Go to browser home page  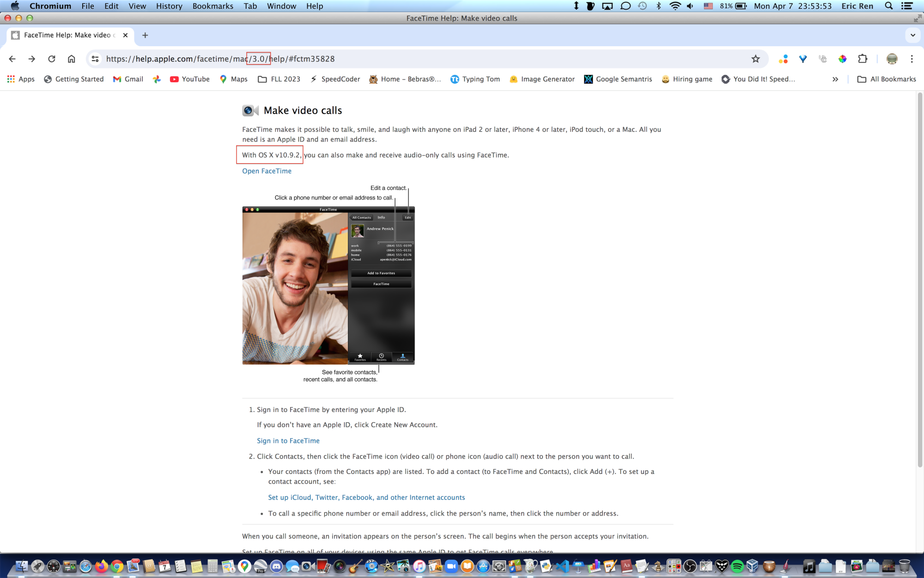click(x=71, y=59)
